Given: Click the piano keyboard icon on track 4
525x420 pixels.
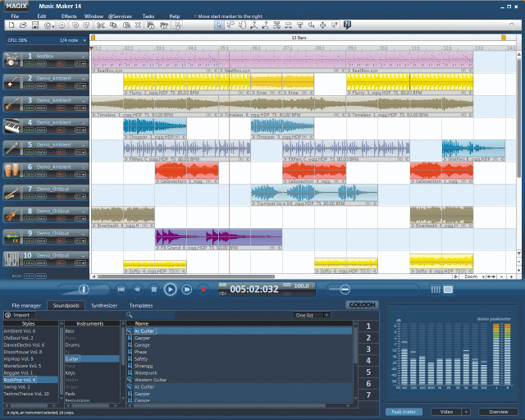Looking at the screenshot, I should pos(12,126).
